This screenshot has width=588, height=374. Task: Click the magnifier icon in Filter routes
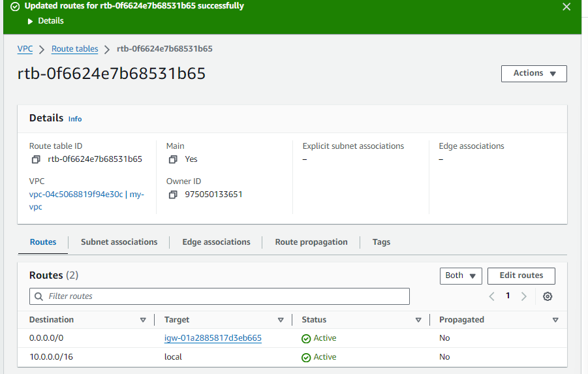39,296
